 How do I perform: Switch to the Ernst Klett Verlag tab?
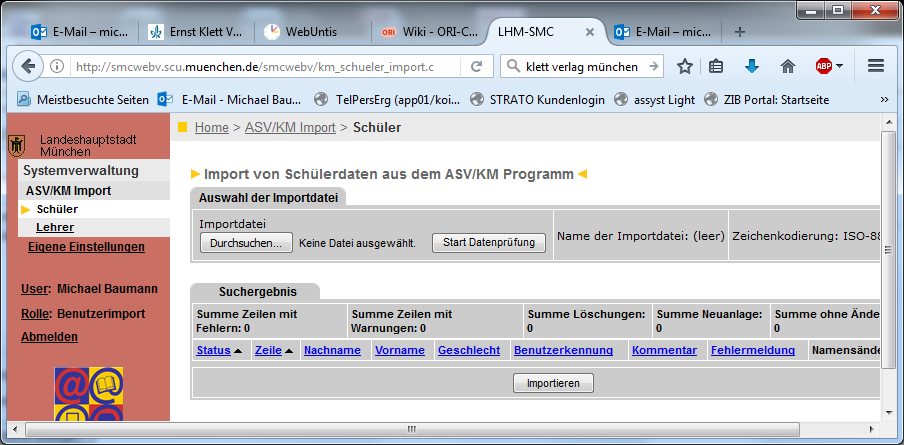pos(195,32)
